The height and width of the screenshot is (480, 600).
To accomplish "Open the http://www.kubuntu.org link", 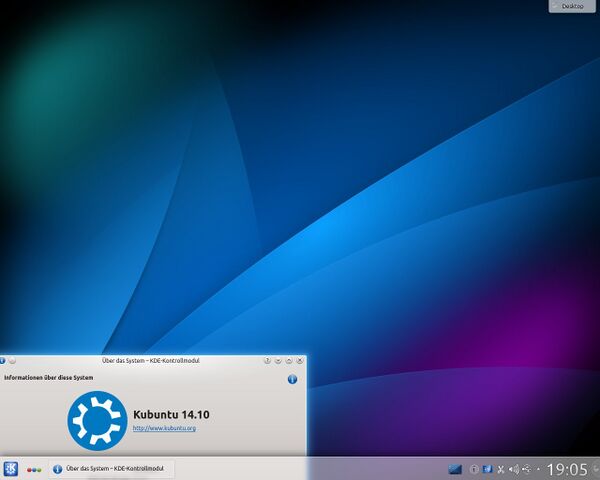I will tap(164, 428).
